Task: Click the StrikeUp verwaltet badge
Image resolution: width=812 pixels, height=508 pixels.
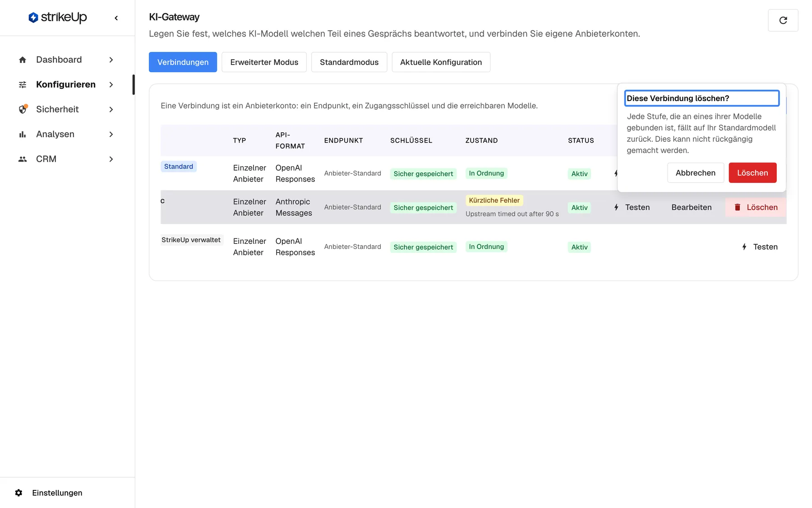Action: pyautogui.click(x=191, y=240)
